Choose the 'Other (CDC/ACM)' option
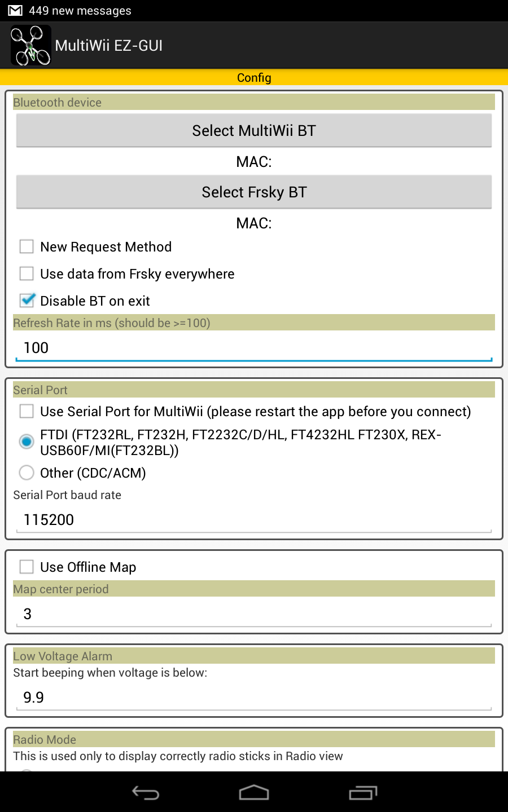This screenshot has width=508, height=812. point(26,473)
